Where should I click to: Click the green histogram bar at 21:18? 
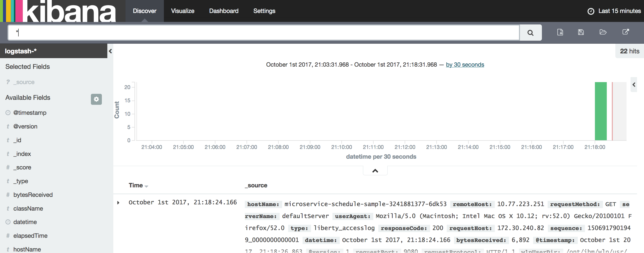point(600,111)
